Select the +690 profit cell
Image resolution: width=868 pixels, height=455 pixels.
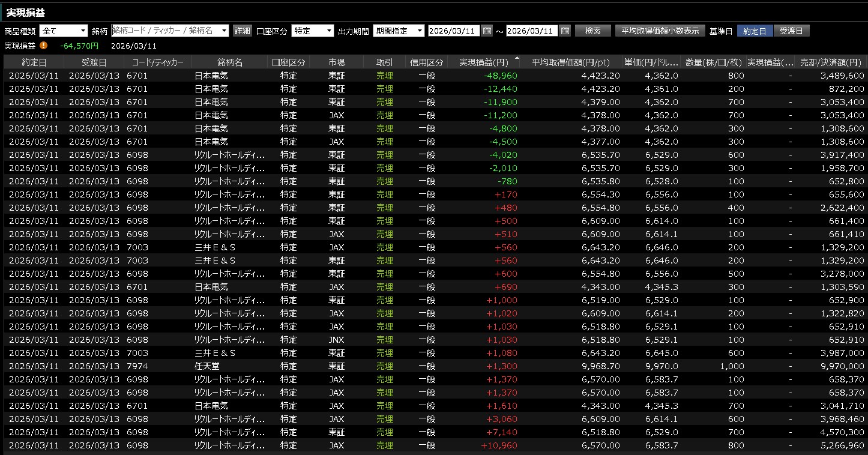click(x=505, y=287)
